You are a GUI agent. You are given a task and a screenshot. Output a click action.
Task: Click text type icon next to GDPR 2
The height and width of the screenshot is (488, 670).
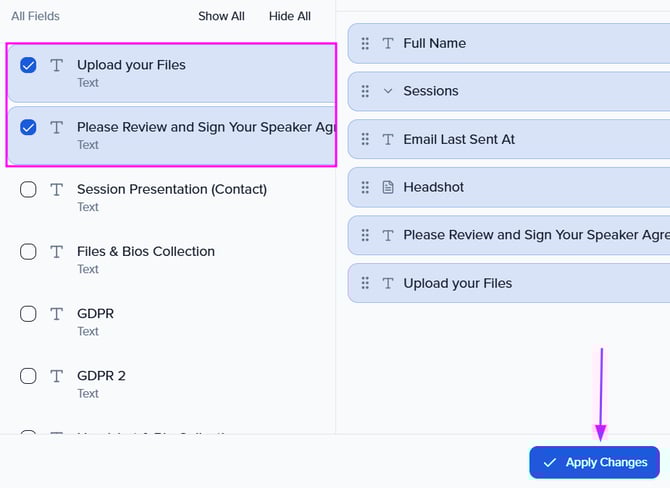pyautogui.click(x=57, y=376)
